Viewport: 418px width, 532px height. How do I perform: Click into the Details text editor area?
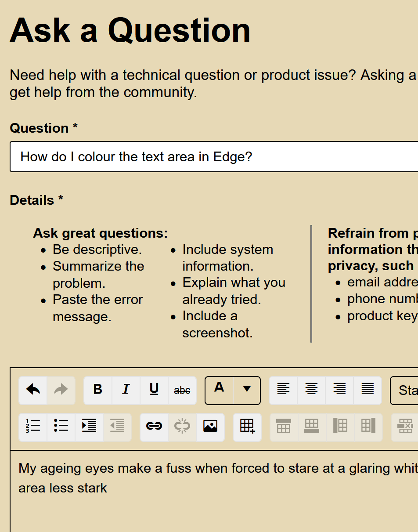[x=214, y=491]
